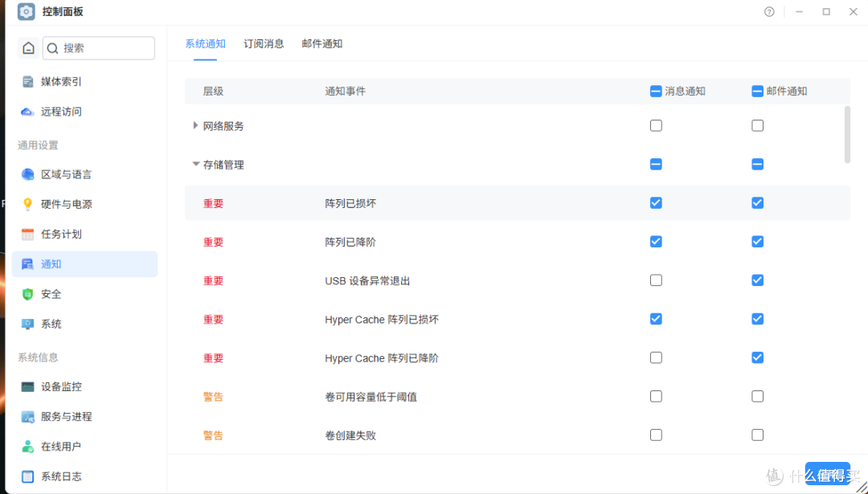The width and height of the screenshot is (868, 494).
Task: Click the notification list vertical scrollbar
Action: [x=847, y=135]
